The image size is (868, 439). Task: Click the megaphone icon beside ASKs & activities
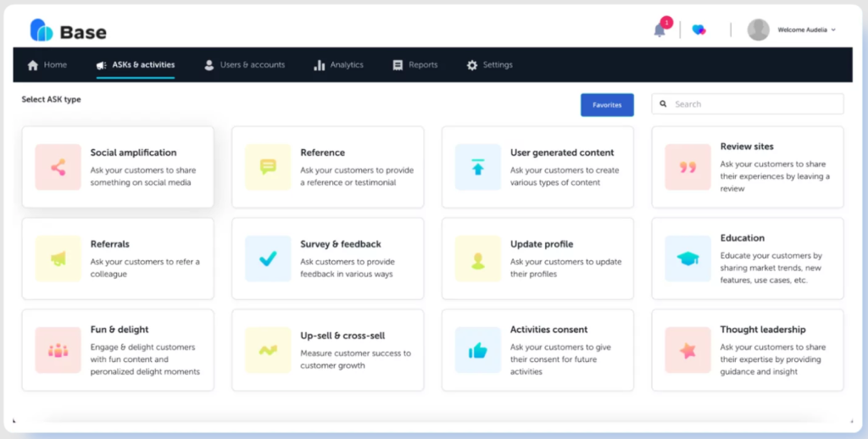tap(102, 65)
